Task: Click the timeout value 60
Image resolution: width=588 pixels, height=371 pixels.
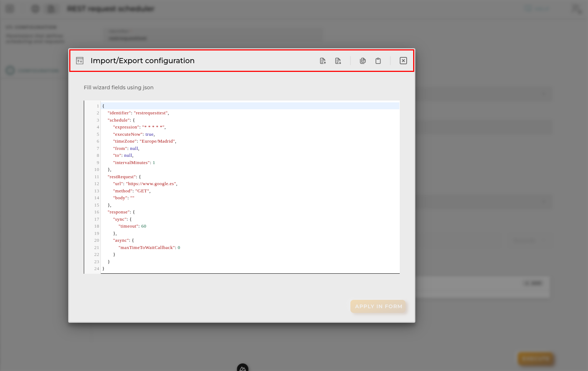Action: point(144,226)
